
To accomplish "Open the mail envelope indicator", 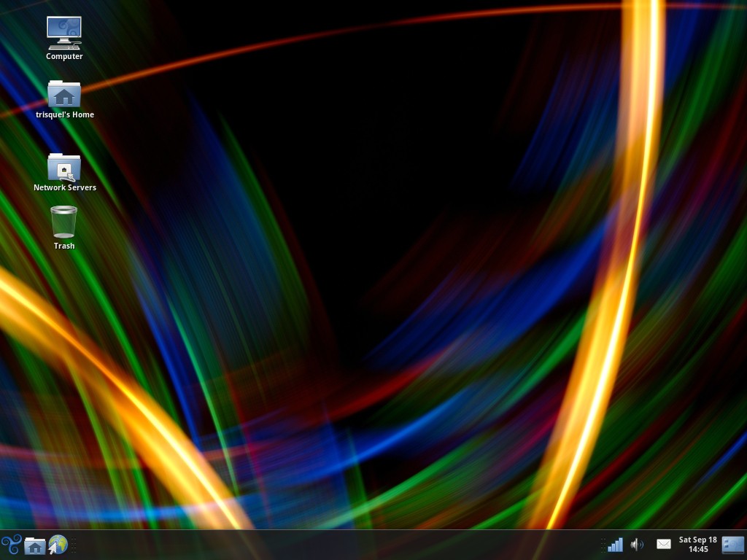I will 664,544.
